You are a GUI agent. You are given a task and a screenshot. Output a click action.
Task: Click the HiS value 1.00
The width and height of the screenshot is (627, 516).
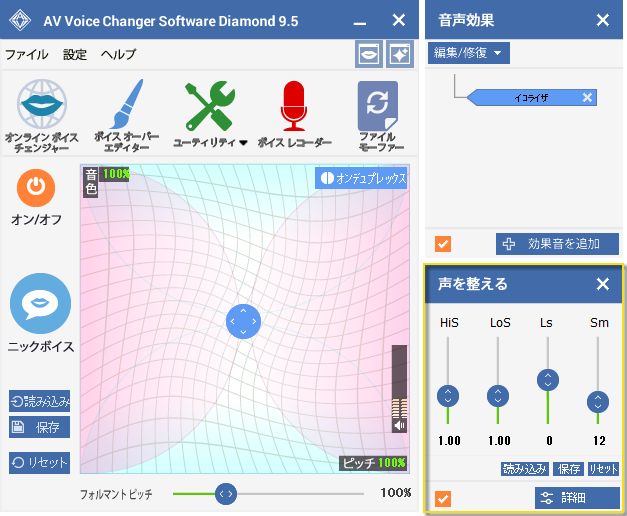point(449,441)
